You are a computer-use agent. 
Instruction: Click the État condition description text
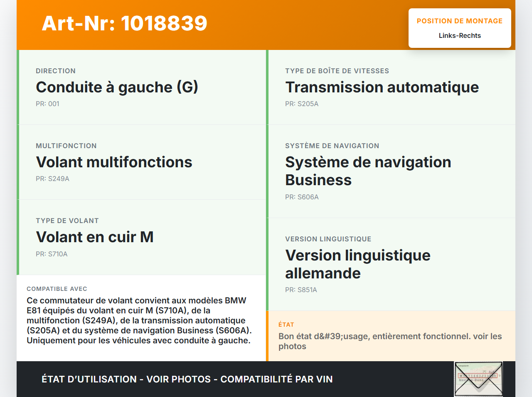(390, 341)
